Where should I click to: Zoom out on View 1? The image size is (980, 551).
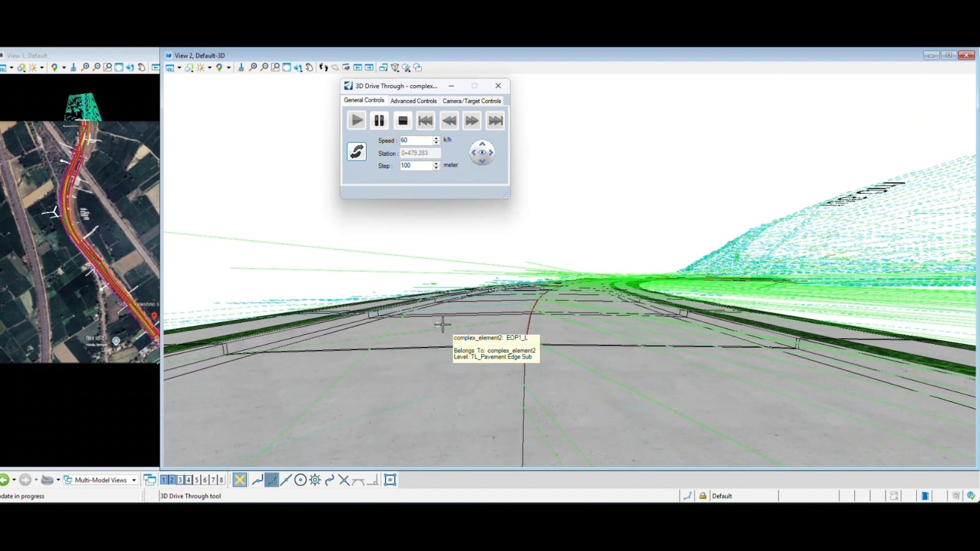click(96, 67)
